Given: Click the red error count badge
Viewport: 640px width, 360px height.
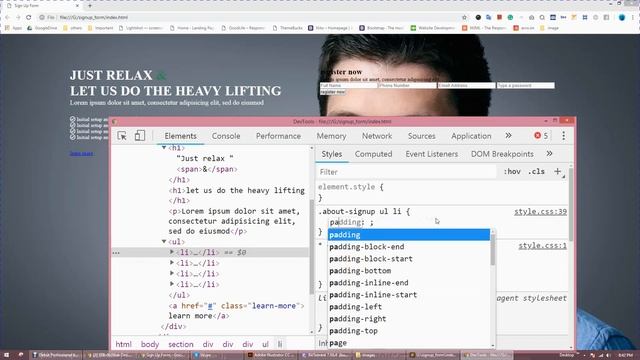Looking at the screenshot, I should [541, 136].
